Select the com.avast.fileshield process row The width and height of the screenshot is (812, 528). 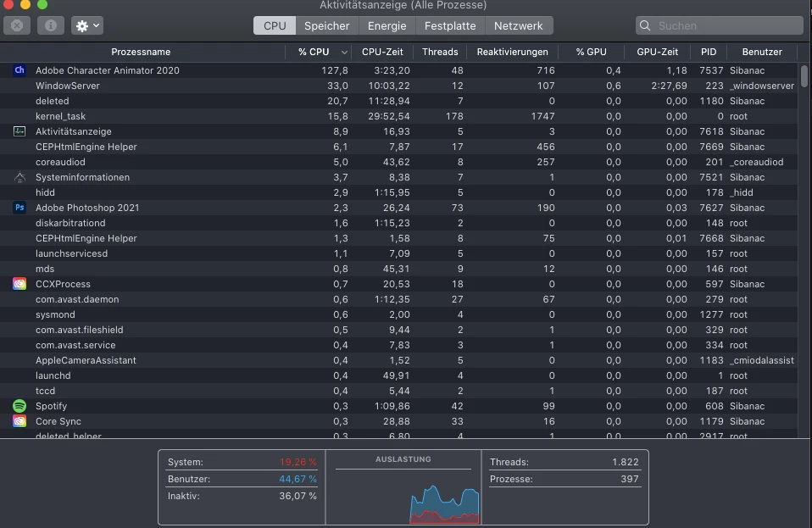point(398,330)
